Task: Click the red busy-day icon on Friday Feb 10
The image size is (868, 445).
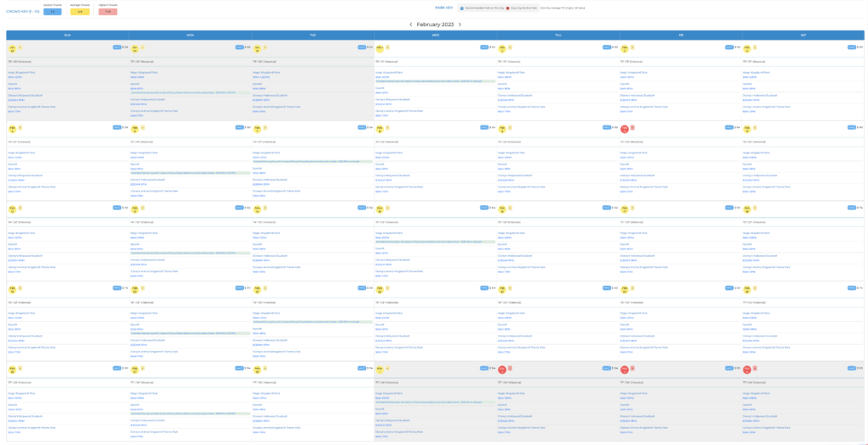Action: point(634,128)
